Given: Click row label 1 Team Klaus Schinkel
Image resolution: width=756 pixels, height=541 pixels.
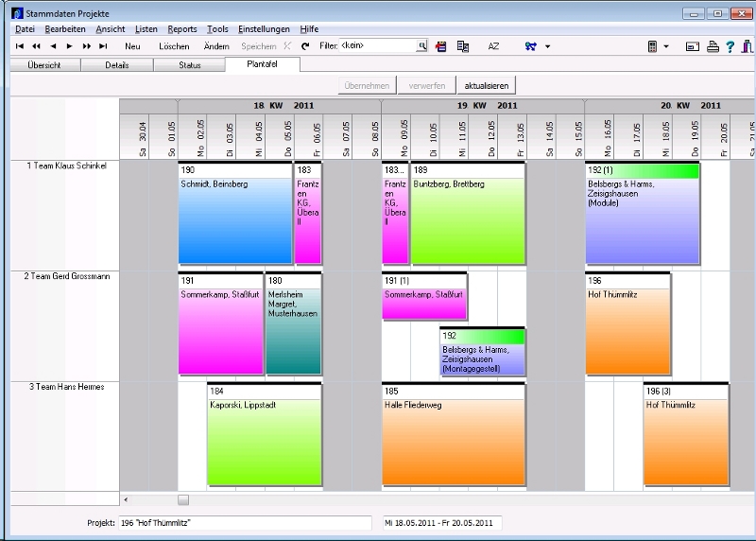Looking at the screenshot, I should click(66, 166).
